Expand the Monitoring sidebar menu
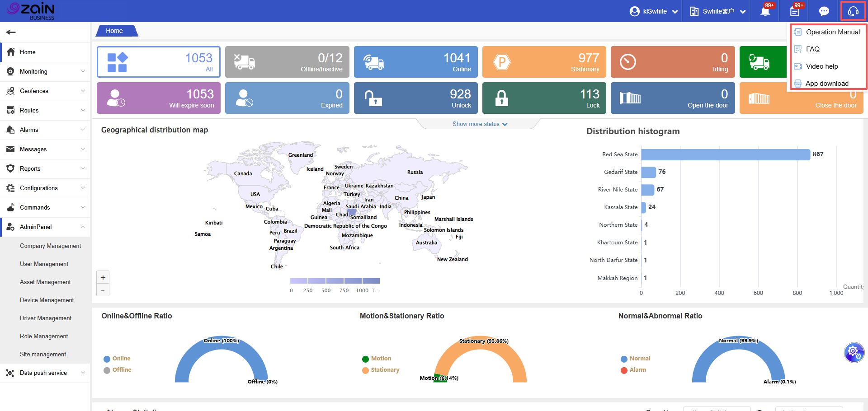Image resolution: width=868 pixels, height=411 pixels. [x=45, y=71]
